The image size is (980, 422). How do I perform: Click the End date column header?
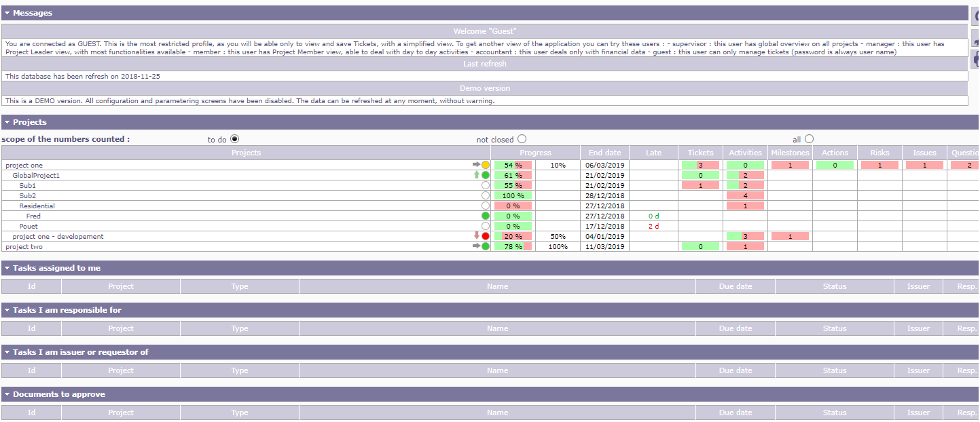604,153
